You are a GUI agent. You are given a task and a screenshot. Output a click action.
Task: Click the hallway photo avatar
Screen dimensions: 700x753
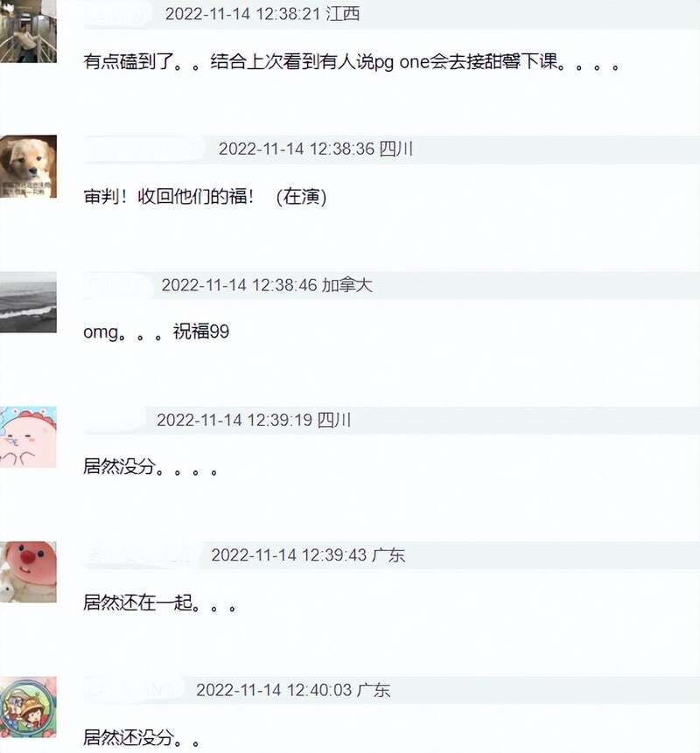tap(28, 31)
